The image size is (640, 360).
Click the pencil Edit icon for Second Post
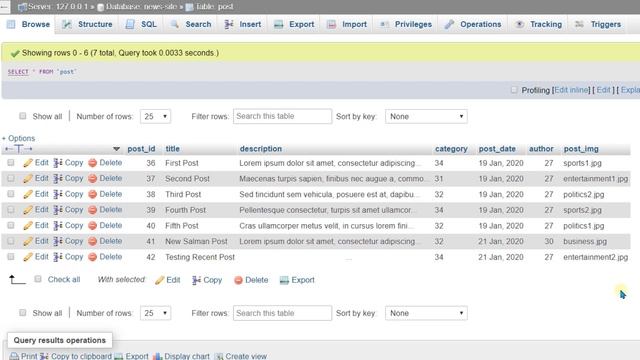(28, 178)
